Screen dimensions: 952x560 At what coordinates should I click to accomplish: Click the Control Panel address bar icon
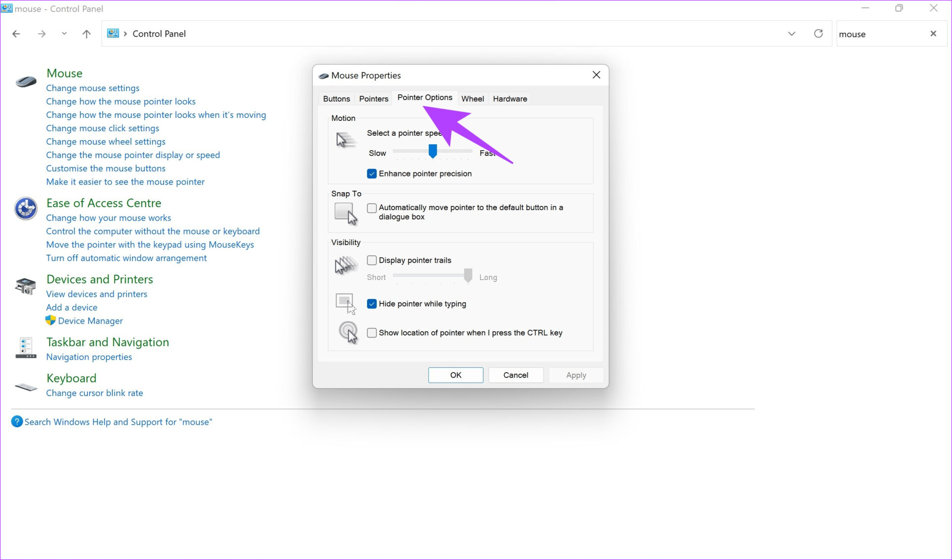pos(113,33)
